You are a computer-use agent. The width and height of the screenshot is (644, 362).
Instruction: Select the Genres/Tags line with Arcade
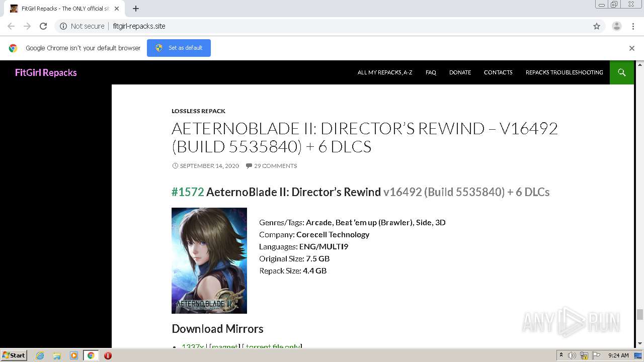point(352,222)
